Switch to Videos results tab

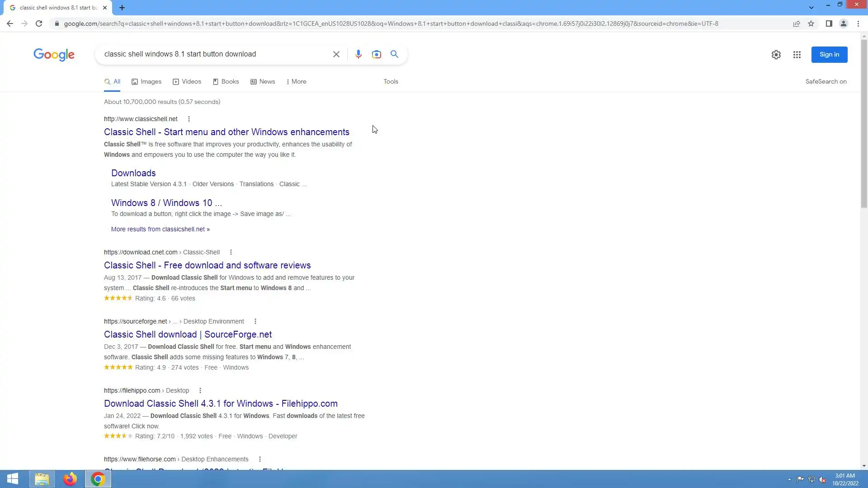187,82
